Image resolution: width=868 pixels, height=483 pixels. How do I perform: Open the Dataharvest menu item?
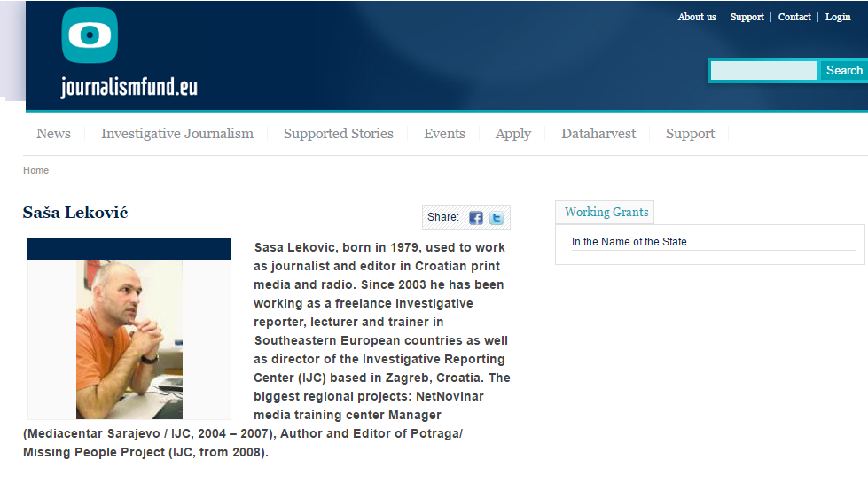(x=598, y=134)
